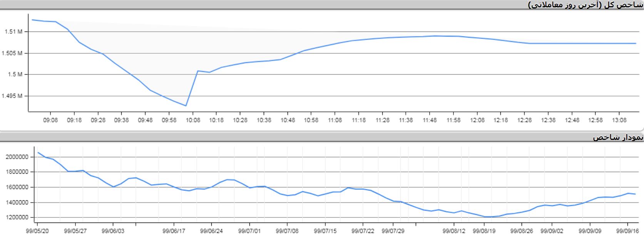Click the 99/07/01 date axis label
Image resolution: width=644 pixels, height=244 pixels.
click(x=249, y=231)
